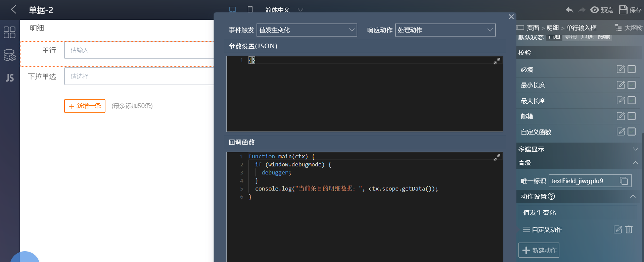Screen dimensions: 644x262
Task: Open the component grid panel icon
Action: [x=9, y=32]
